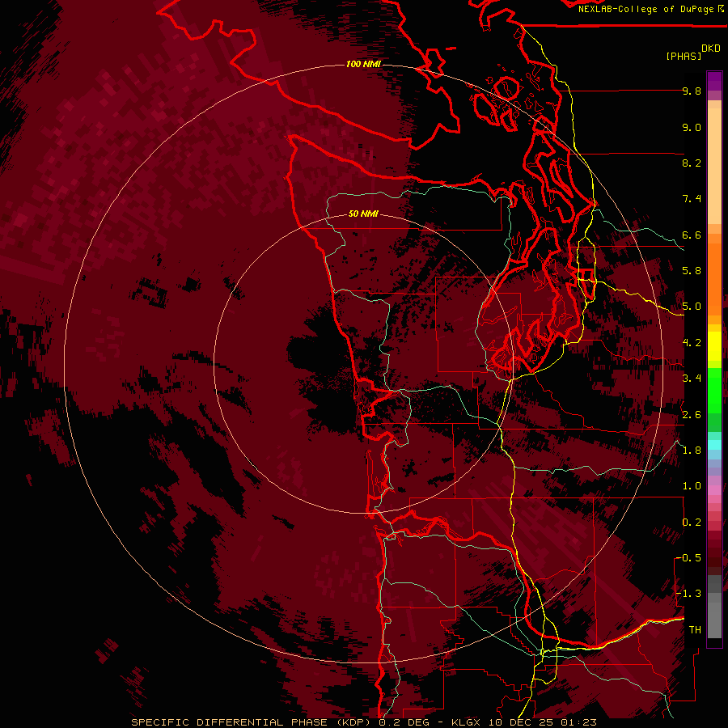Click the peach segment of the color bar
This screenshot has width=728, height=728.
[714, 166]
